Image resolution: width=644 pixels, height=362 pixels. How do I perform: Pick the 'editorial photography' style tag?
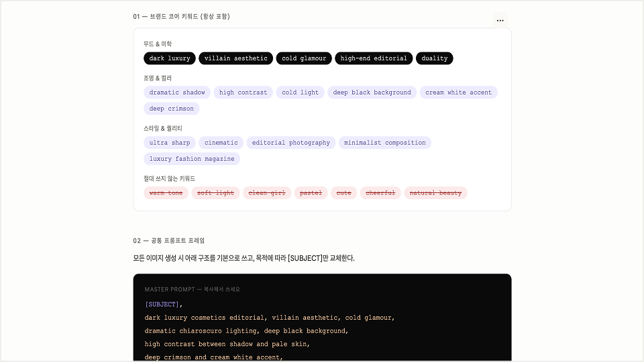(290, 142)
